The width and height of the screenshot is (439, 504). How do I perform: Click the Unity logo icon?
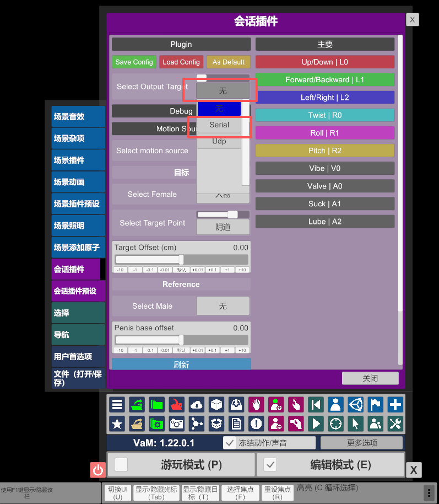(x=355, y=404)
